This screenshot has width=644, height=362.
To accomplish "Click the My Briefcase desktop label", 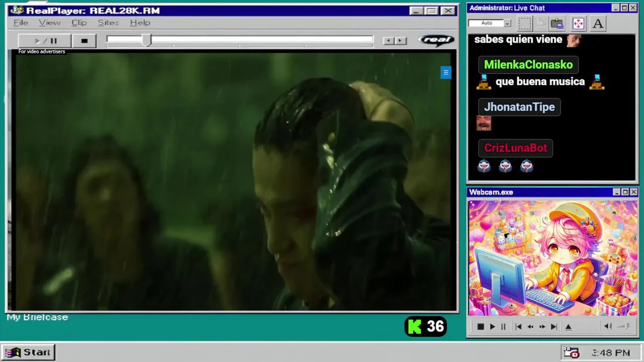I will pos(37,317).
